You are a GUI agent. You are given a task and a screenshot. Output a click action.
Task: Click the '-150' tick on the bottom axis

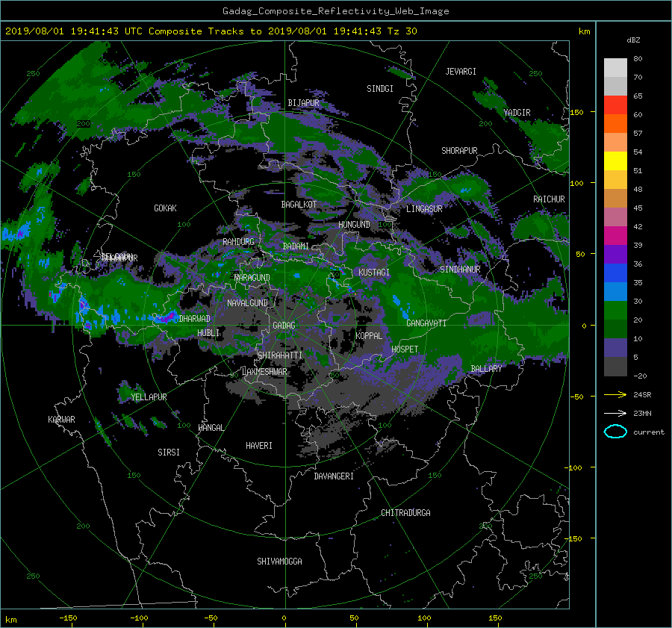(68, 618)
